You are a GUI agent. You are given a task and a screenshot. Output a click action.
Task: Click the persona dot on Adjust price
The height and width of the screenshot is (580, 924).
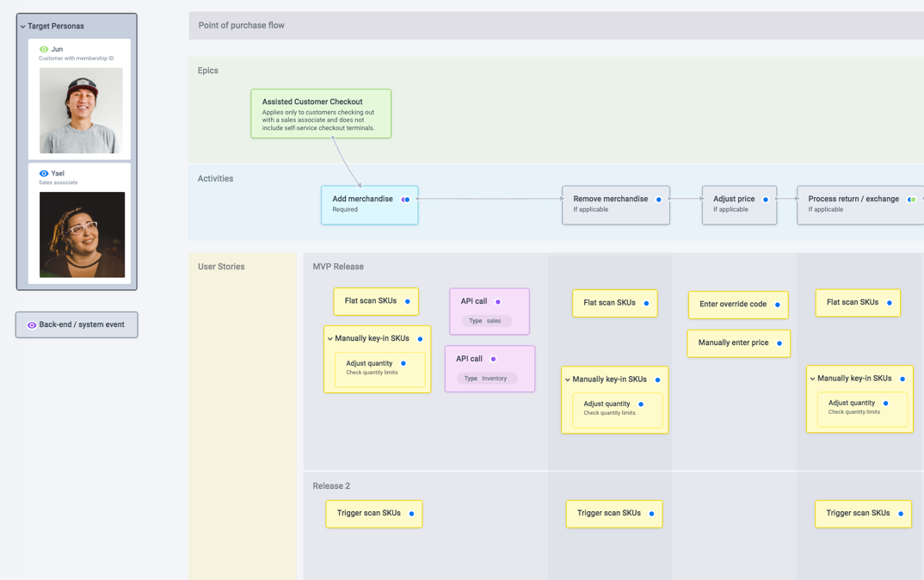(766, 200)
